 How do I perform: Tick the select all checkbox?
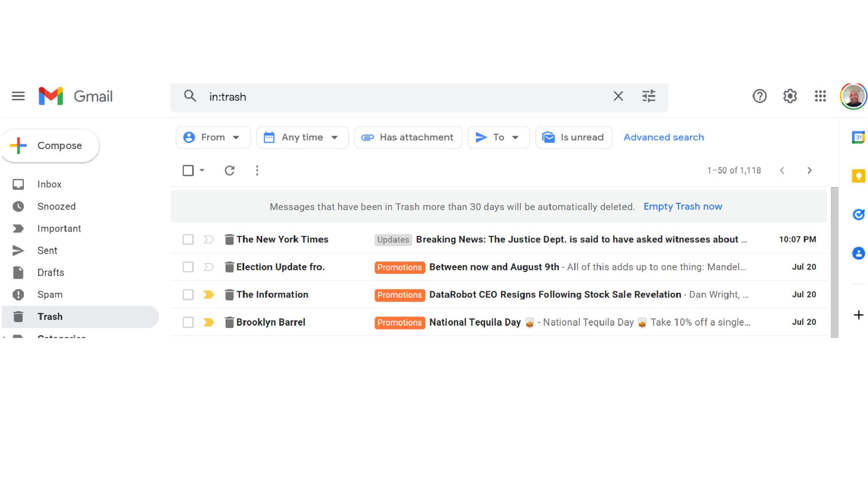click(188, 171)
